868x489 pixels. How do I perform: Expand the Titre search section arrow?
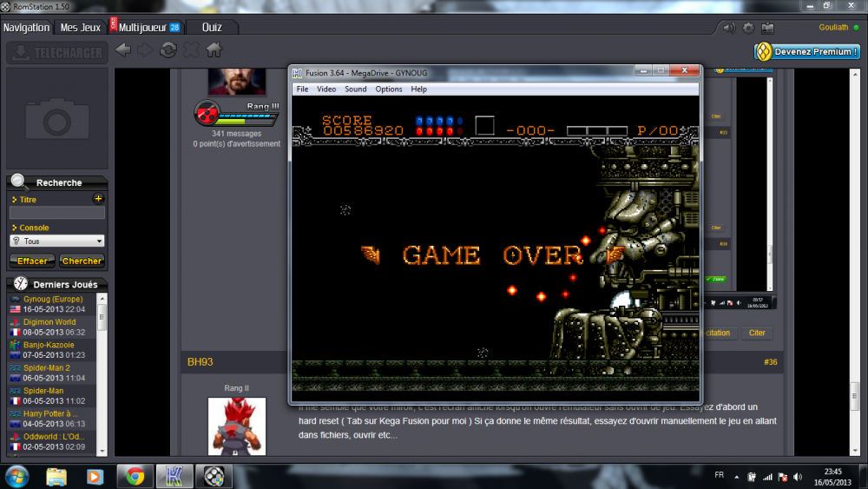15,200
